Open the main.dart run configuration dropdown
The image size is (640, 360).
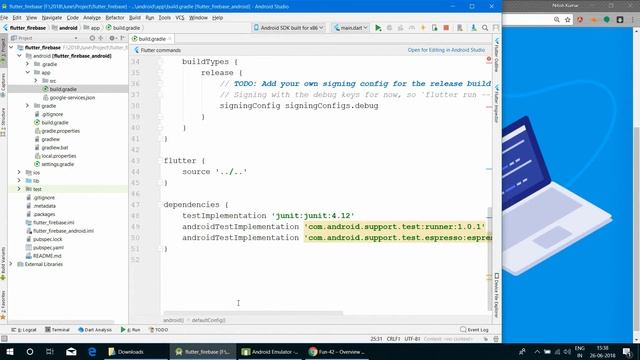pos(351,28)
